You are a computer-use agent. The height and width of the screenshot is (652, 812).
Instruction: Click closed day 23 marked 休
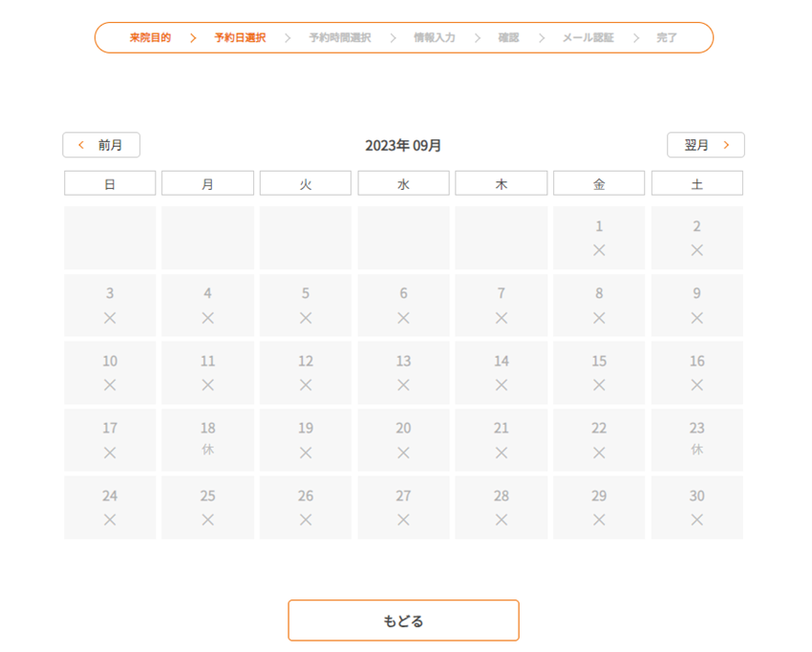697,440
